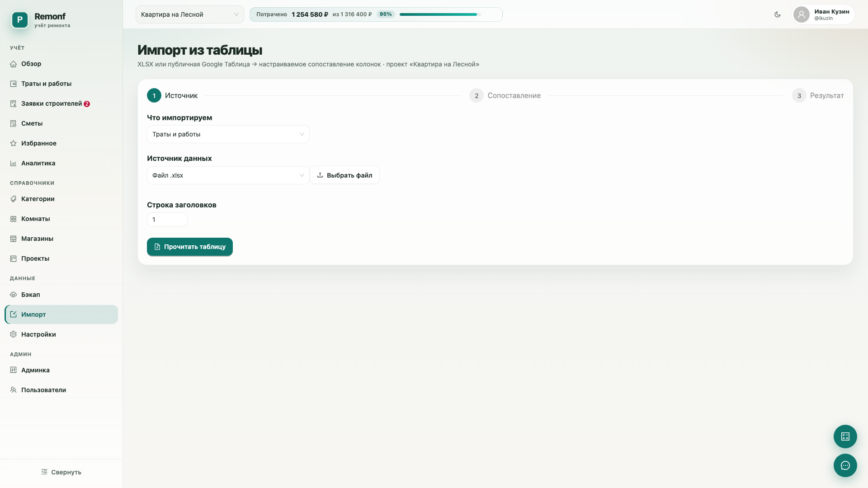This screenshot has width=868, height=488.
Task: Click the 1 254 580 ₽ spent amount
Action: pos(310,14)
